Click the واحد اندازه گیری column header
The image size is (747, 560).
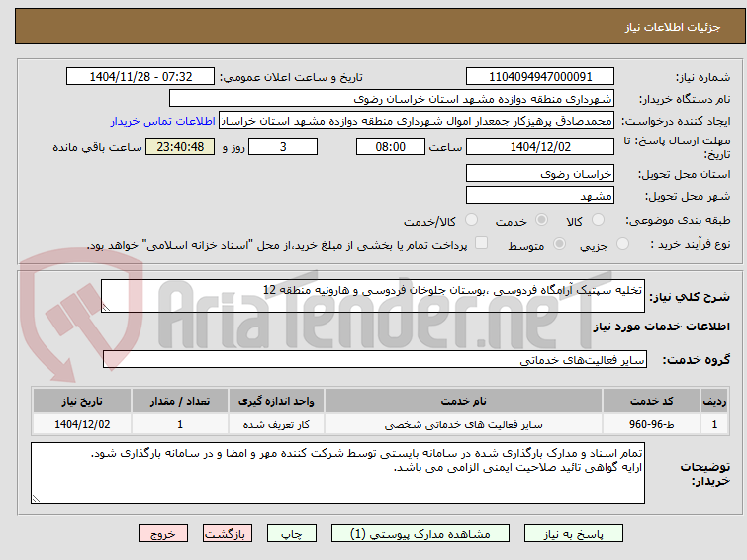(x=276, y=401)
